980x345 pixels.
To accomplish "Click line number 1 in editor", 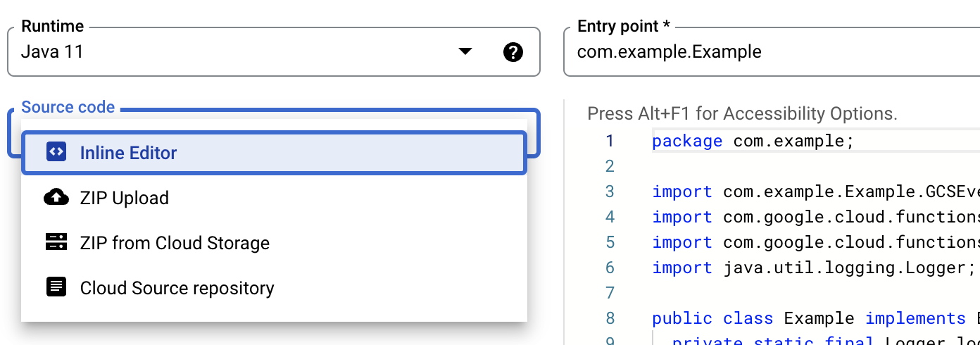I will pyautogui.click(x=610, y=141).
